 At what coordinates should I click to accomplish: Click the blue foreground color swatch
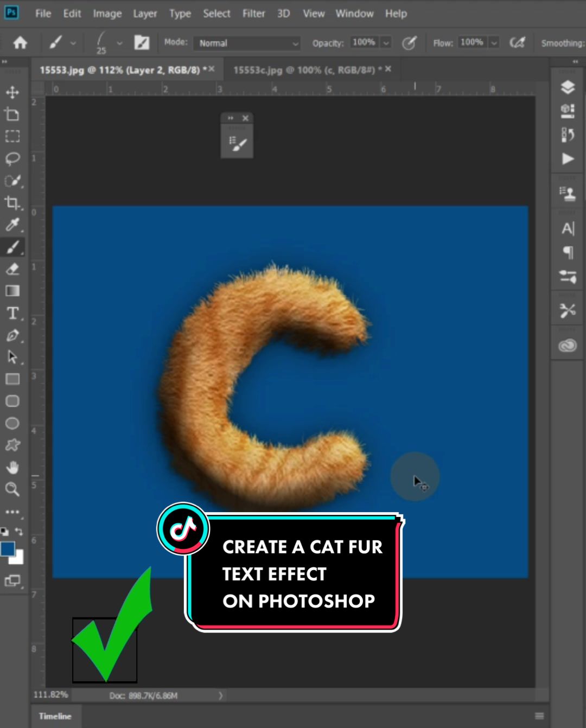pyautogui.click(x=8, y=549)
